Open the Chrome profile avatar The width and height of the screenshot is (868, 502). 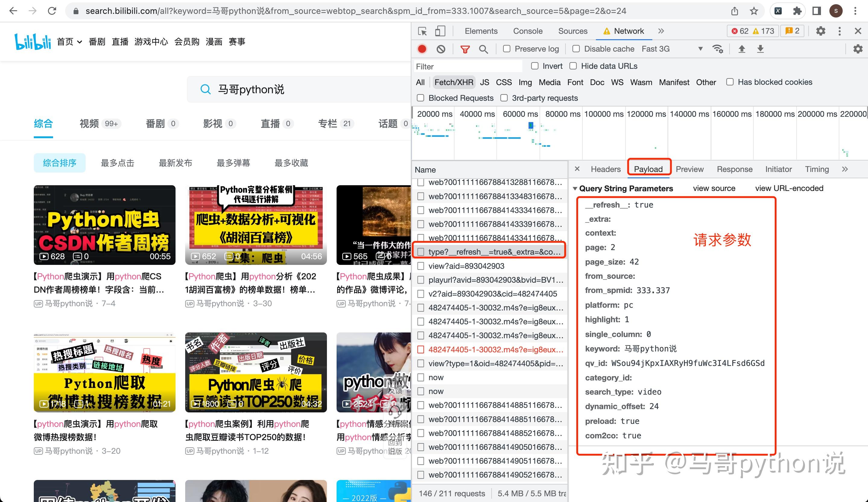coord(836,11)
